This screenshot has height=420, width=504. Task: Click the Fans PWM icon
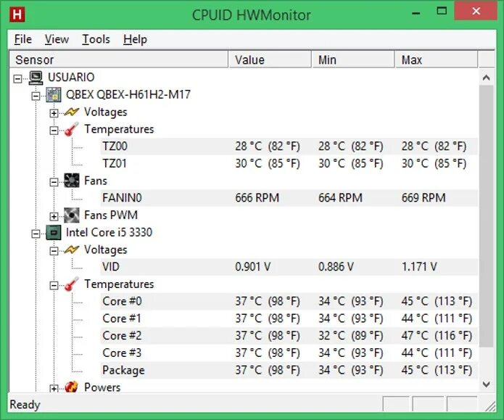[71, 215]
